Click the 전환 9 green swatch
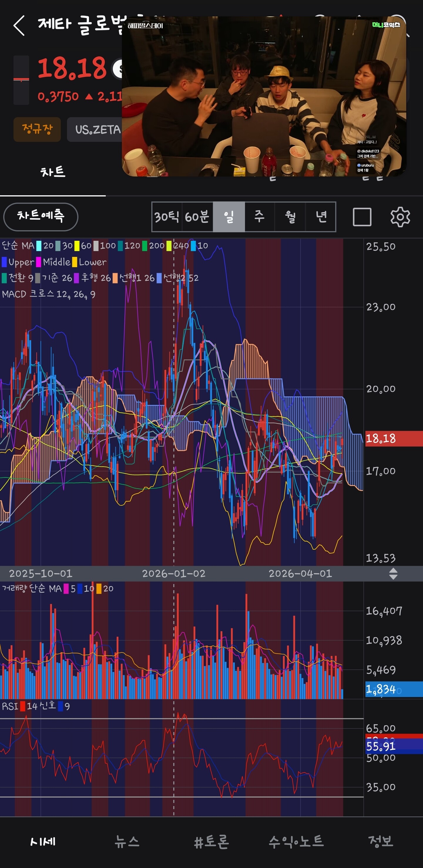 point(4,278)
